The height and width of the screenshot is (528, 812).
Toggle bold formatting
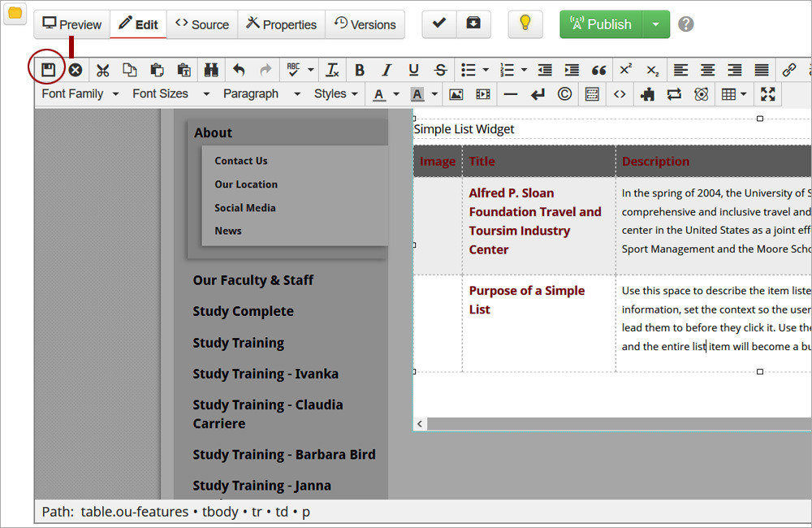point(360,70)
